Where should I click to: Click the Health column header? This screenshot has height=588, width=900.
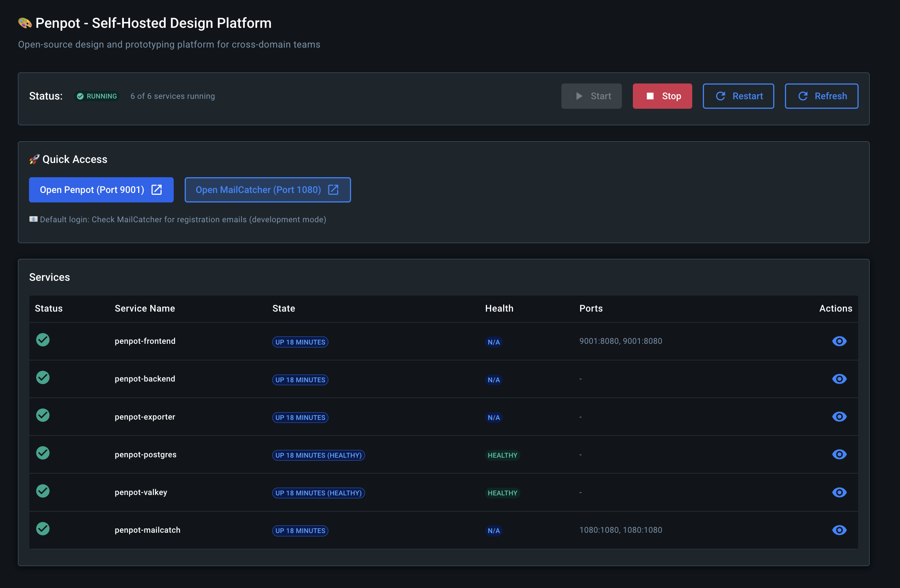tap(499, 308)
